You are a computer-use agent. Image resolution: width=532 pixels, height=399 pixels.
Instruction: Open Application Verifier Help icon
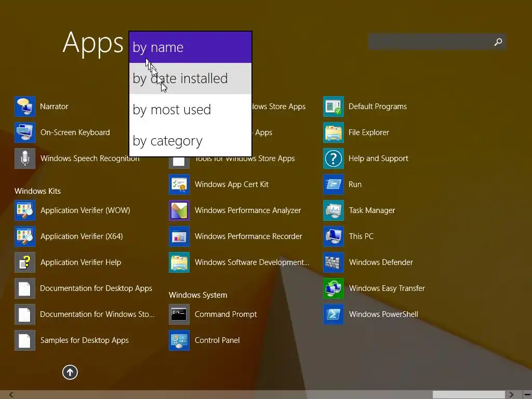[x=25, y=262]
